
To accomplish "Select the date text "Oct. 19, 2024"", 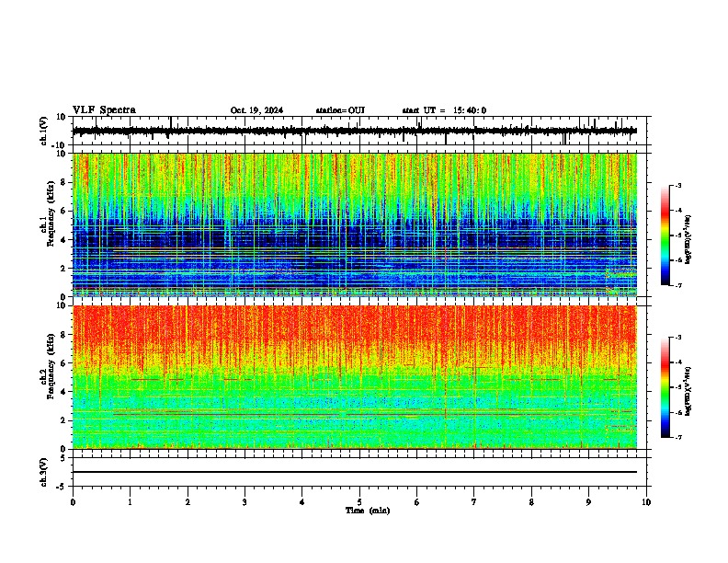I will [256, 110].
